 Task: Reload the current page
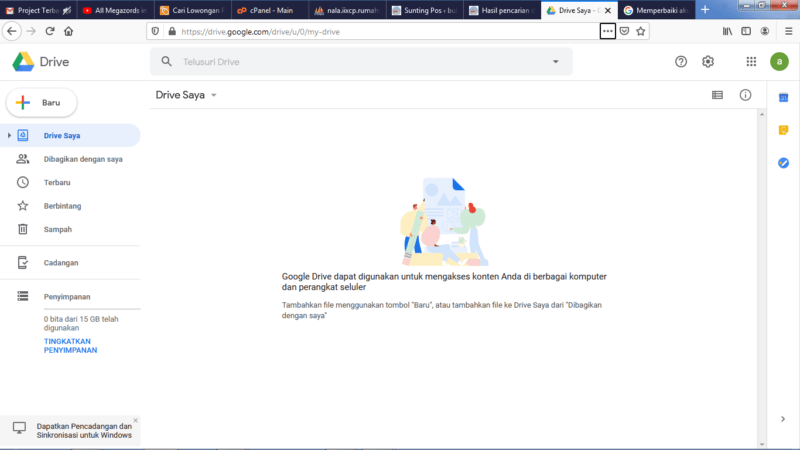49,31
